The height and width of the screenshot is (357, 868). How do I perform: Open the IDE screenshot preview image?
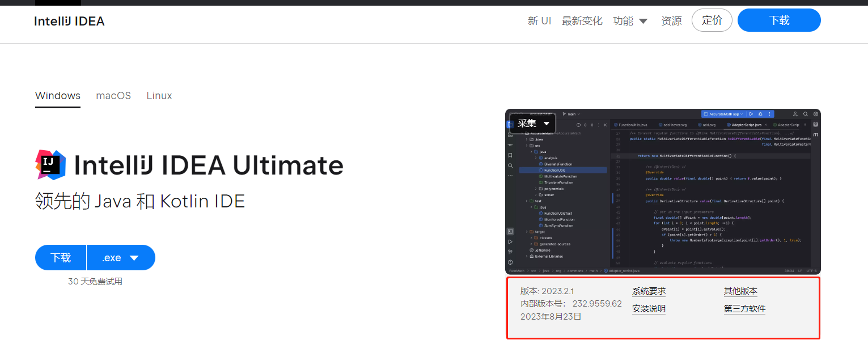(663, 192)
